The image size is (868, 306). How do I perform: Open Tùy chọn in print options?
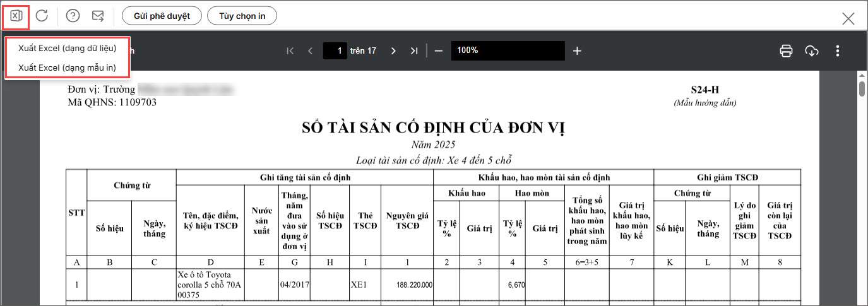[x=242, y=16]
